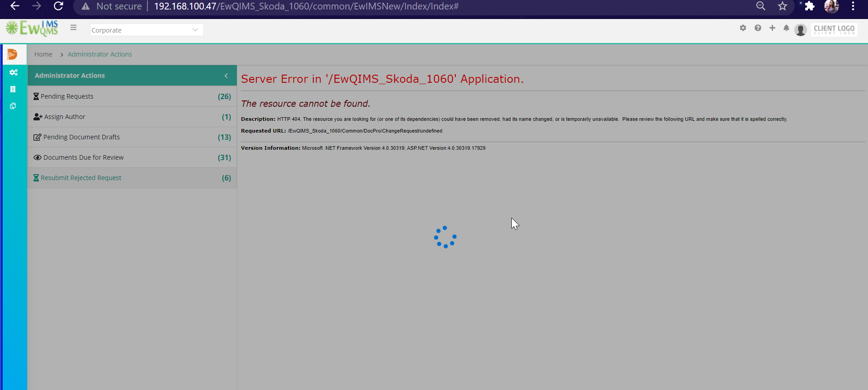This screenshot has height=390, width=868.
Task: Click the Requested URL path text
Action: point(365,131)
